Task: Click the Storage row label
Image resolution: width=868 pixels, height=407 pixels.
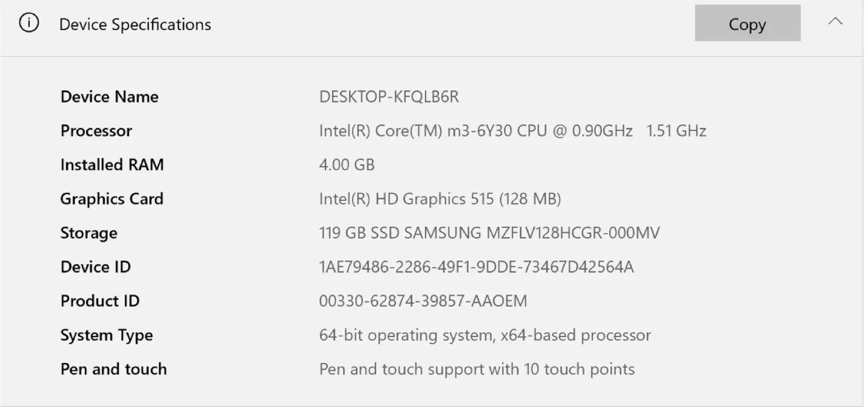Action: [x=89, y=233]
